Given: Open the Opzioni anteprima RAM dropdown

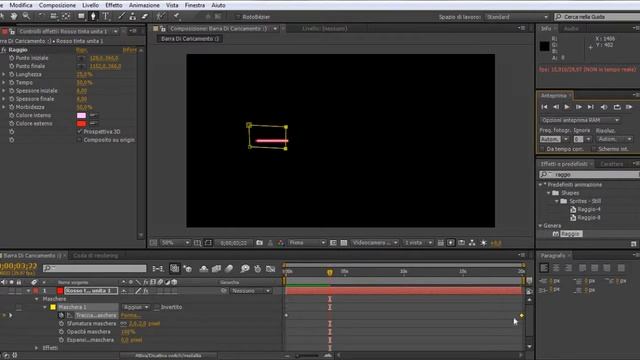Looking at the screenshot, I should pyautogui.click(x=580, y=120).
